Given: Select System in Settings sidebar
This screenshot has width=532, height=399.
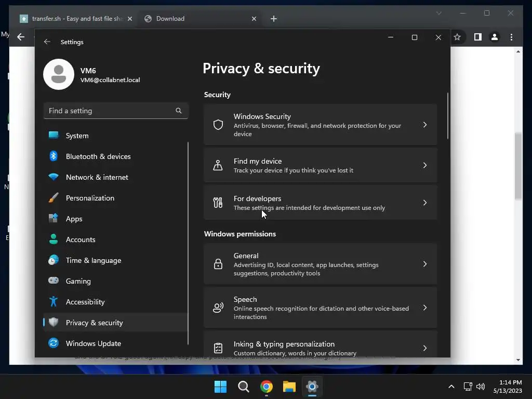Looking at the screenshot, I should coord(115,136).
